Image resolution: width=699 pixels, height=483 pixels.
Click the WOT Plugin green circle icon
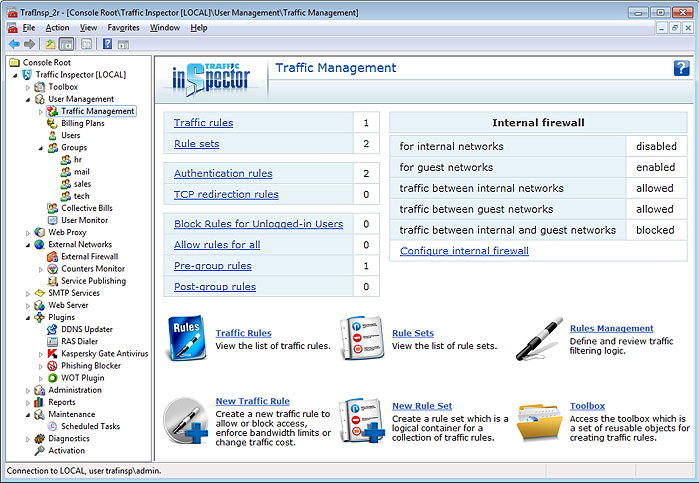pos(53,378)
